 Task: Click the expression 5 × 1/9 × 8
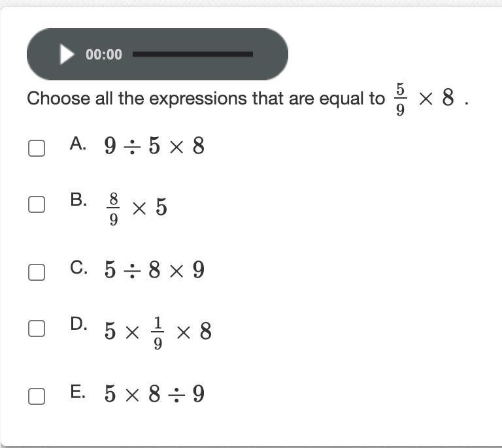point(158,333)
